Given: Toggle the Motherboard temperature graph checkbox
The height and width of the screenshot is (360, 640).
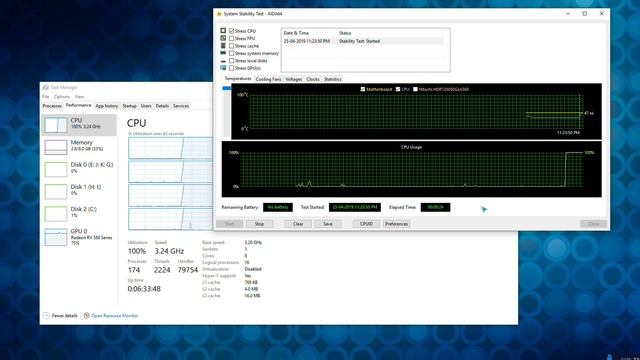Looking at the screenshot, I should click(x=362, y=89).
